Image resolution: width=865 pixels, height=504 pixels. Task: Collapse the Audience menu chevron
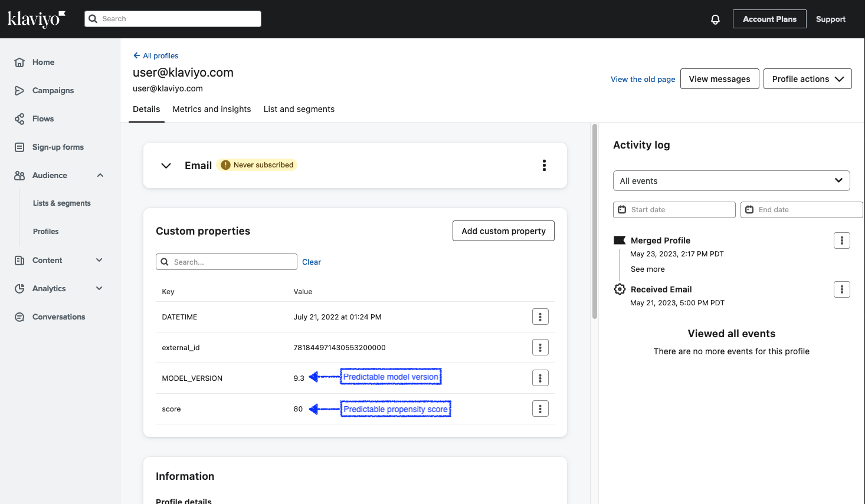coord(100,176)
